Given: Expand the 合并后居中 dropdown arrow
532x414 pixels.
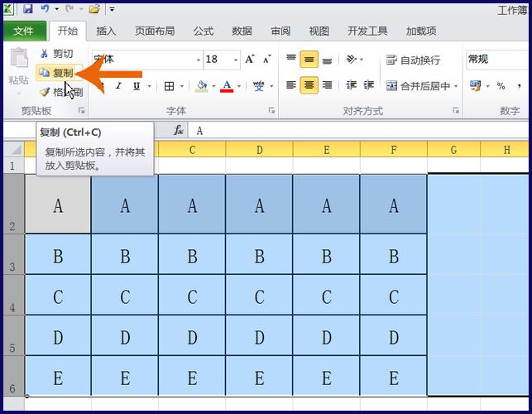Looking at the screenshot, I should click(456, 86).
